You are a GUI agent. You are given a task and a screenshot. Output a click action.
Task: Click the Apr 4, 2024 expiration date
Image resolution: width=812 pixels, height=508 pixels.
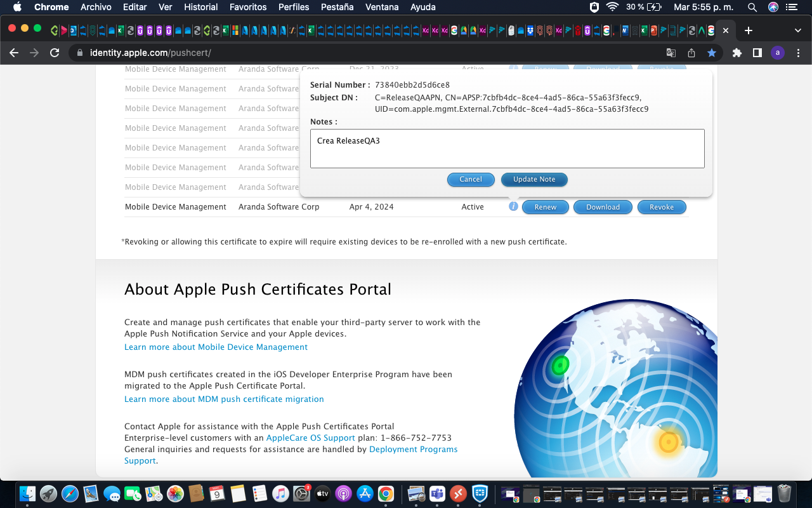point(371,207)
